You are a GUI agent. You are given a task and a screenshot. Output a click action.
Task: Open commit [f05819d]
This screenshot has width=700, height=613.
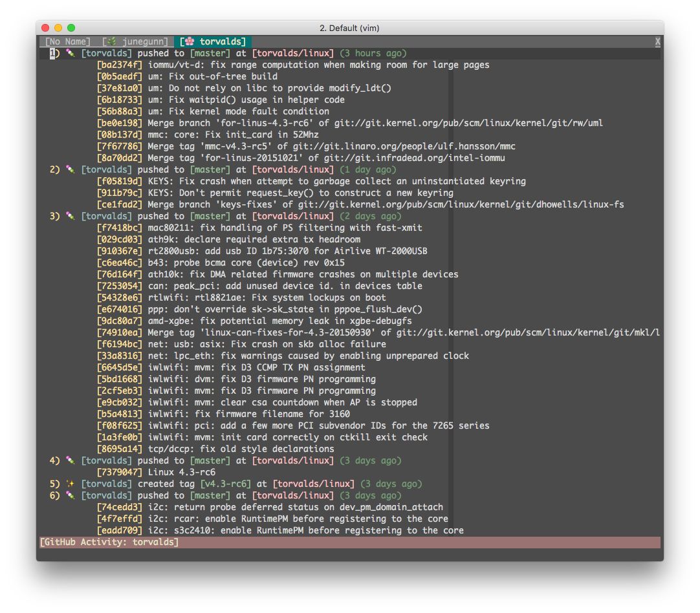tap(120, 181)
